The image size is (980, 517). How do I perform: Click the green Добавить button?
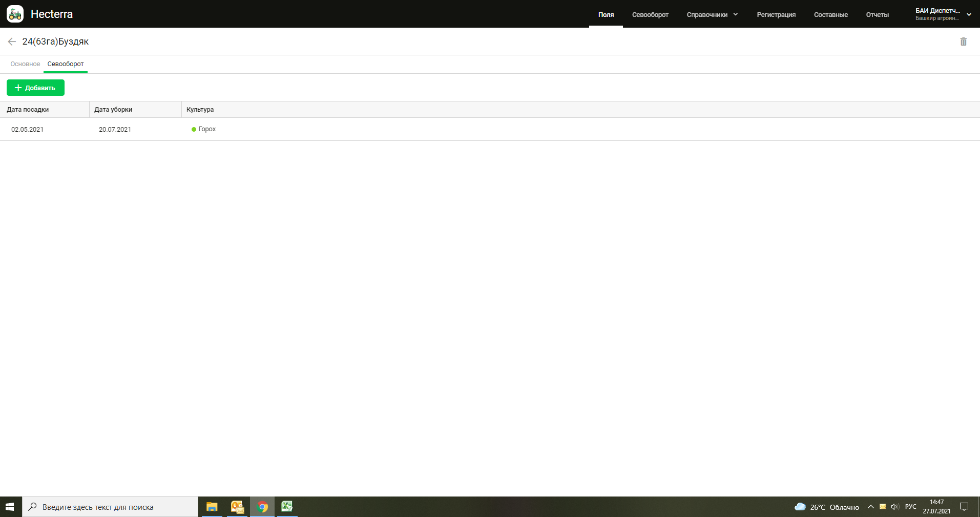35,88
